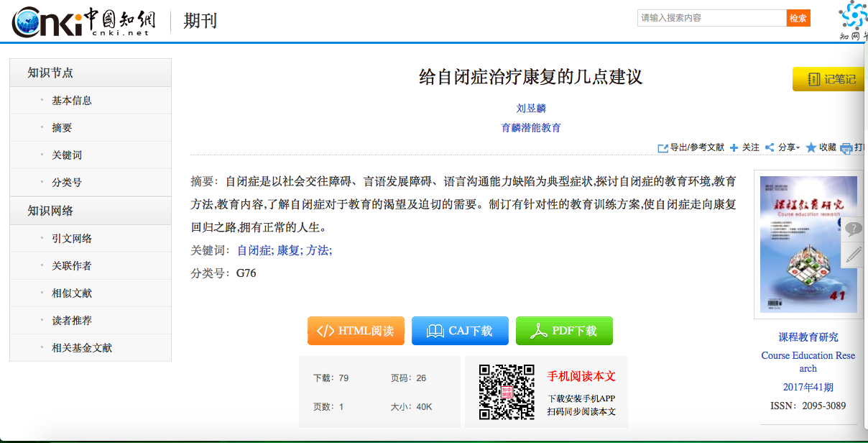The height and width of the screenshot is (443, 868).
Task: Click the QR code for mobile reading
Action: point(507,392)
